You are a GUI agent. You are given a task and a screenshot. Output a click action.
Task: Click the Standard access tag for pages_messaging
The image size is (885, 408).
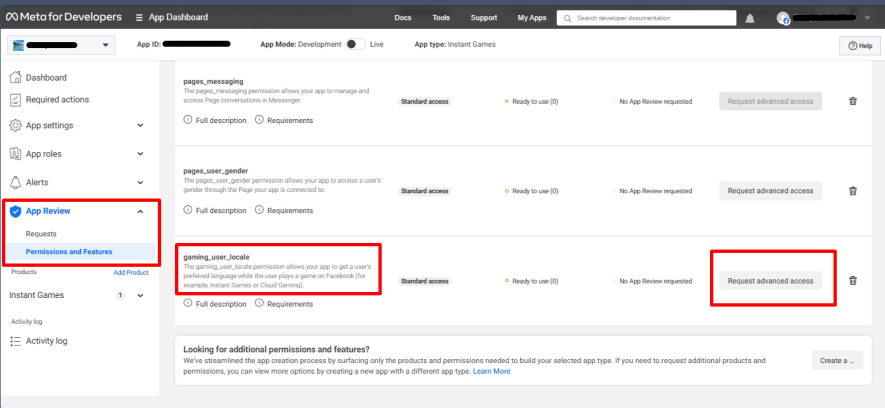click(x=424, y=102)
